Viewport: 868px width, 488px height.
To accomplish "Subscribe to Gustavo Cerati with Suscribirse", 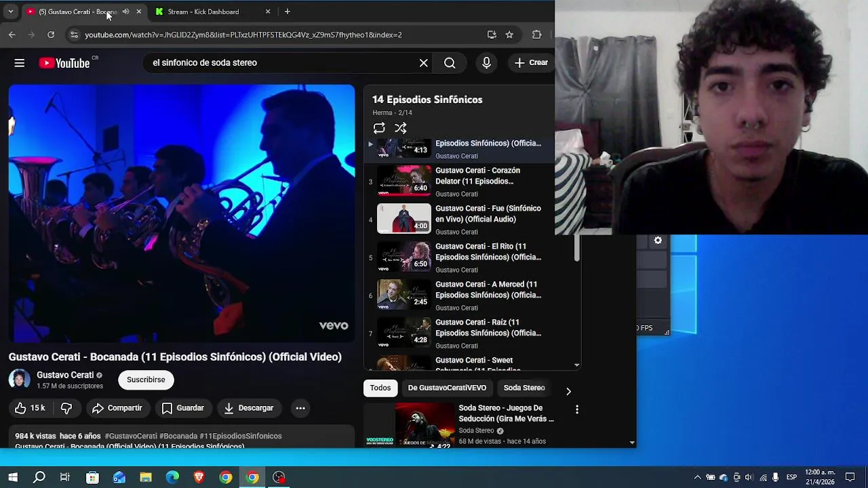I will (146, 380).
